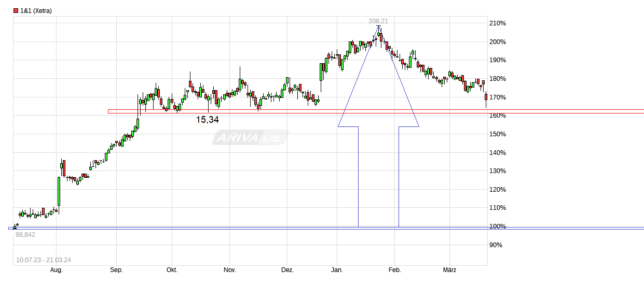Click the 15,34 support level annotation
The width and height of the screenshot is (644, 285).
pos(208,120)
